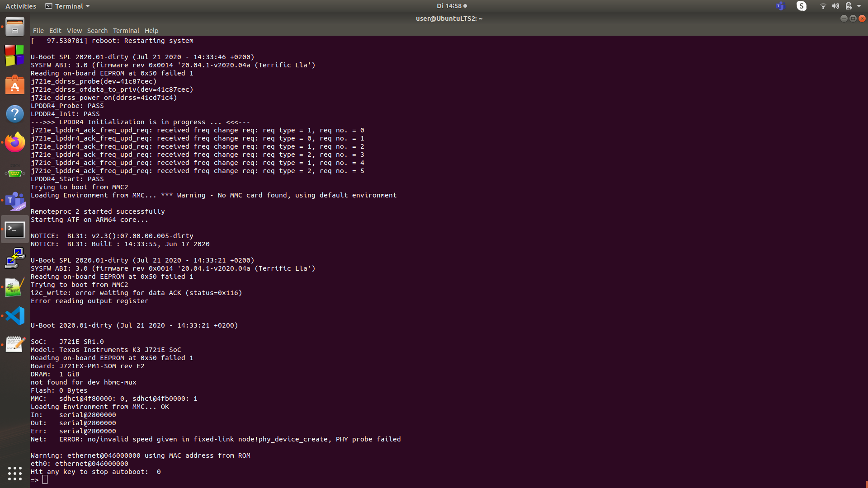Click the battery status indicator
868x488 pixels.
[849, 6]
